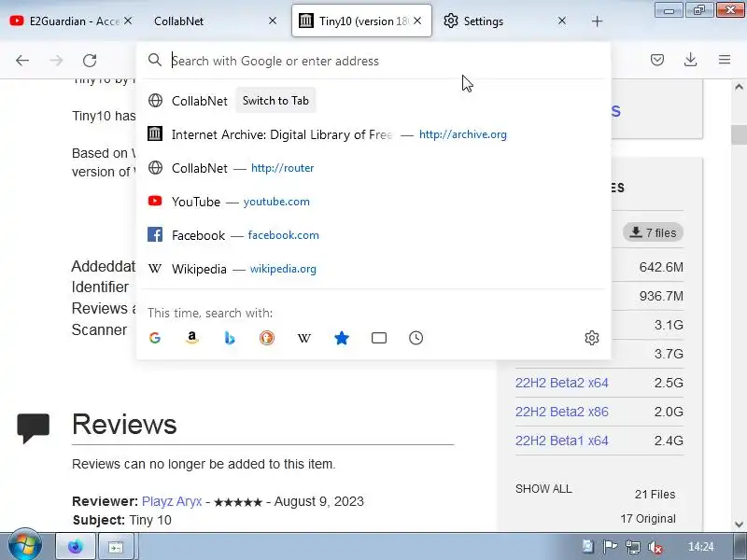
Task: Open the Downloads panel icon
Action: click(690, 60)
